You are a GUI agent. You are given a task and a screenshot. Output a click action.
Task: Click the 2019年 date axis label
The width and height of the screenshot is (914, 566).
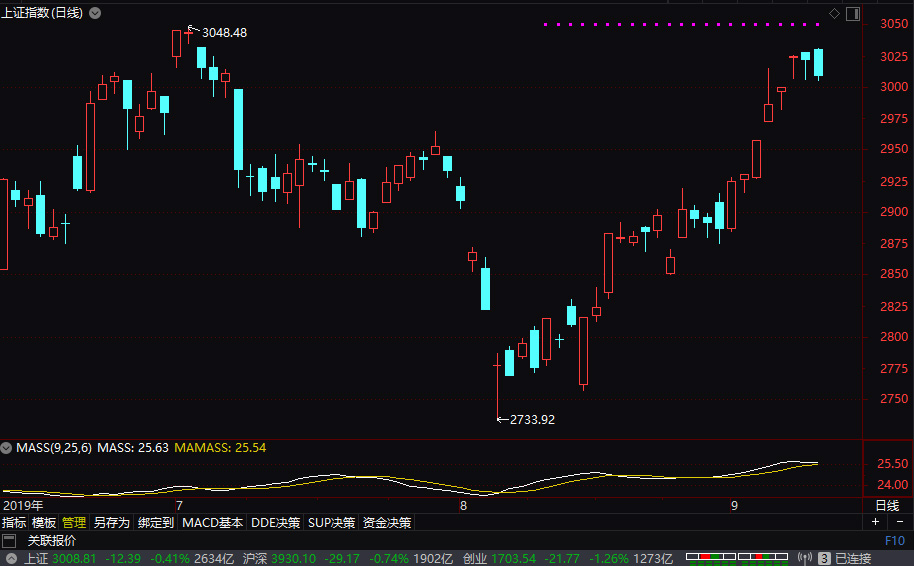click(23, 505)
